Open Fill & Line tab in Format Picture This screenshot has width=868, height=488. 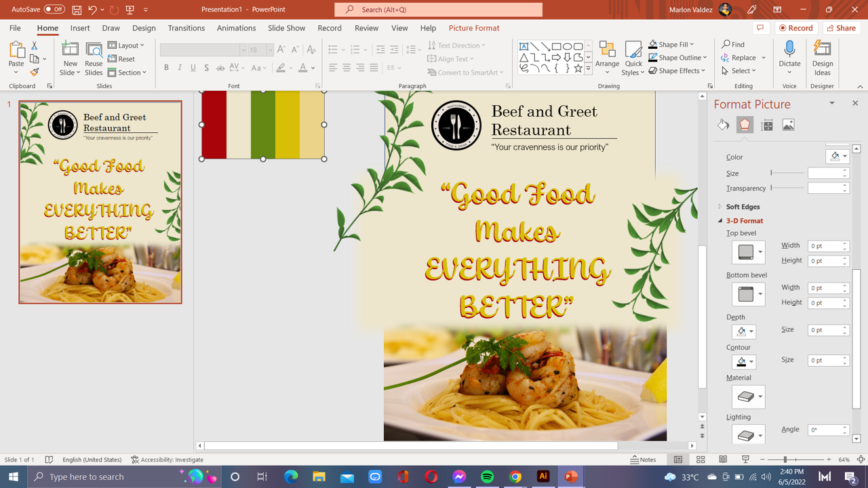(724, 125)
